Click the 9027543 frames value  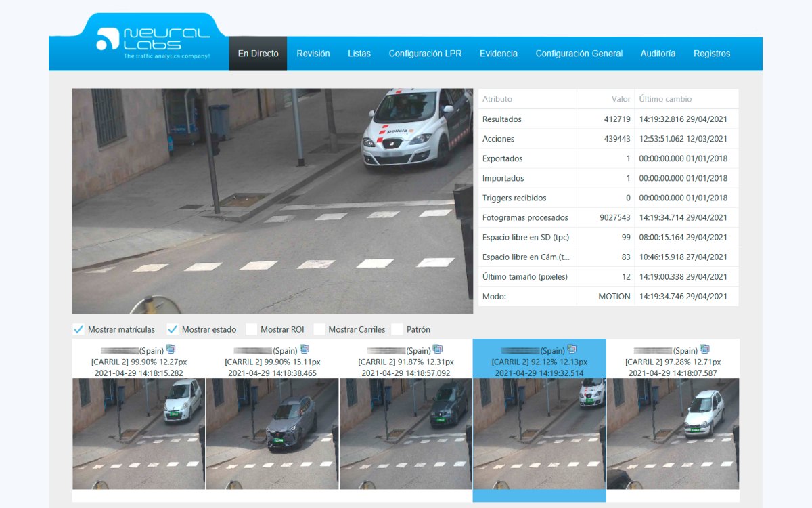click(x=615, y=218)
